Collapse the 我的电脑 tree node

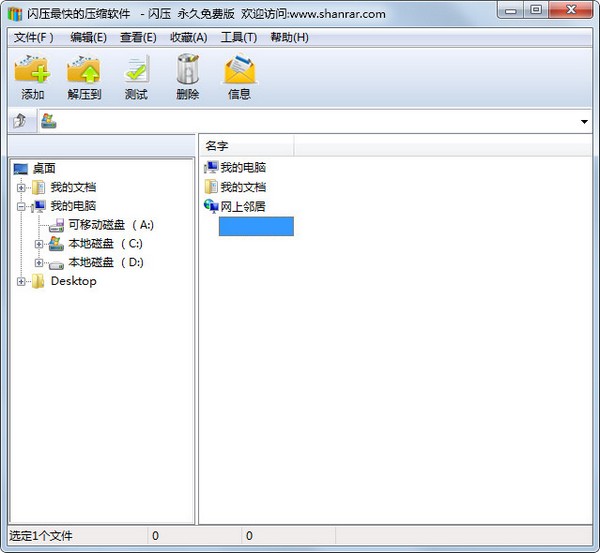point(21,207)
